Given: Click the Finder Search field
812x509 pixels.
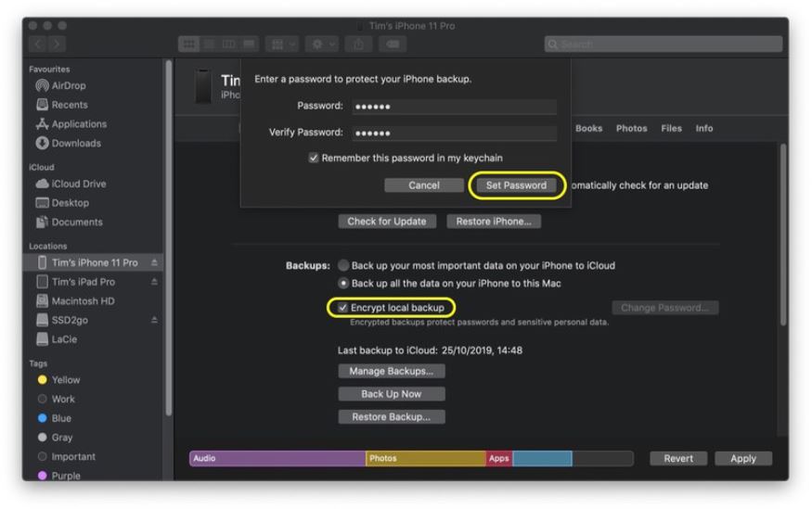Looking at the screenshot, I should point(664,44).
